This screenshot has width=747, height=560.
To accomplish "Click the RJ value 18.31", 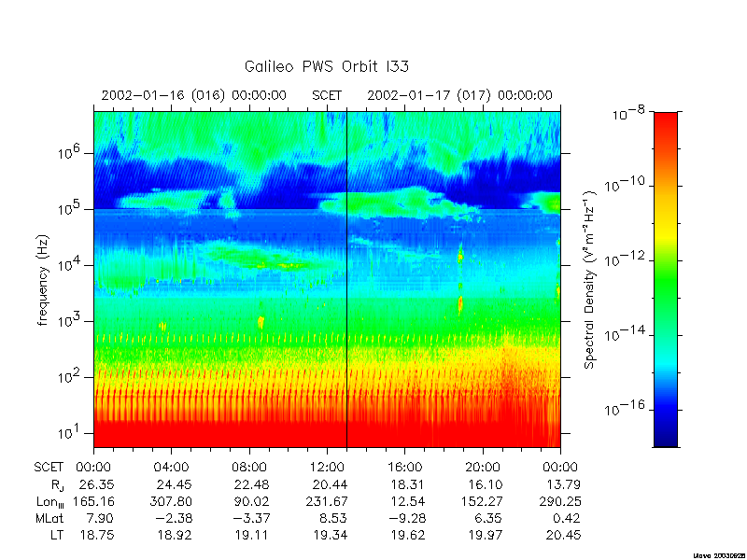I will 408,484.
